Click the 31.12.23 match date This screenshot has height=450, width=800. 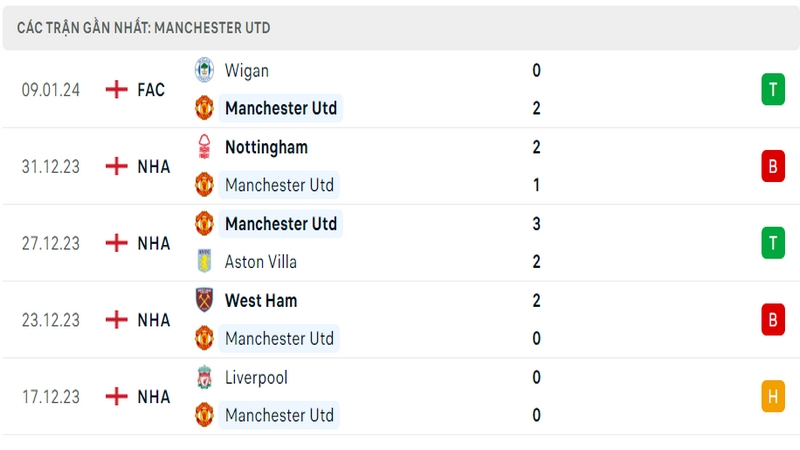pos(51,166)
